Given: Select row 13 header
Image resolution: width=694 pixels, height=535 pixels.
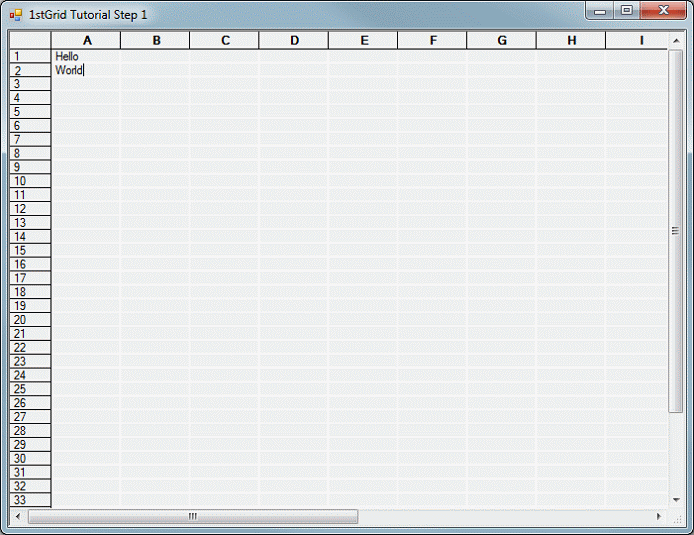Looking at the screenshot, I should coord(30,223).
